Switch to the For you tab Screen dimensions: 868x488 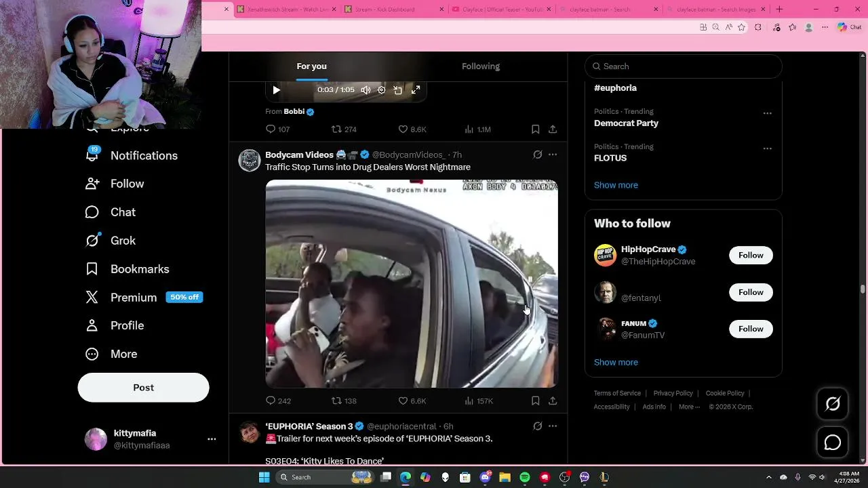311,66
